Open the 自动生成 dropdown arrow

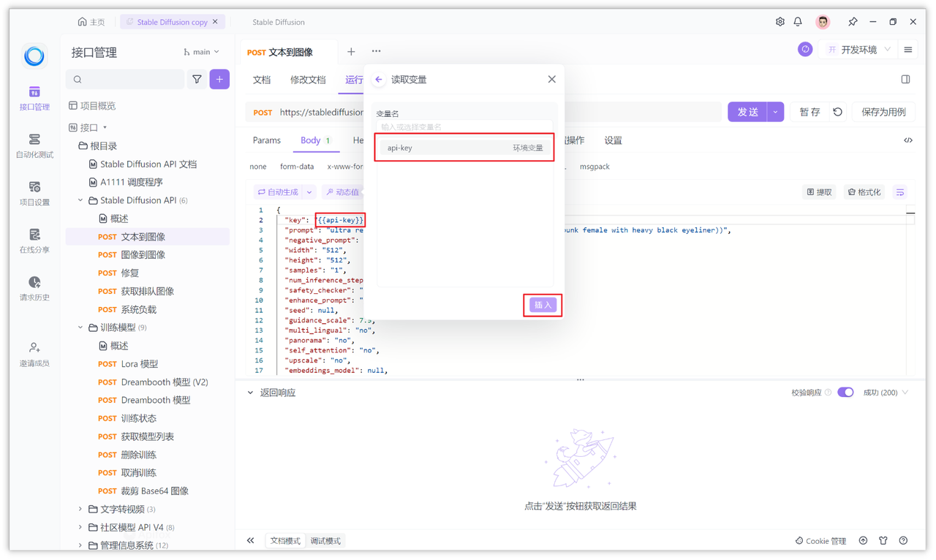point(309,192)
